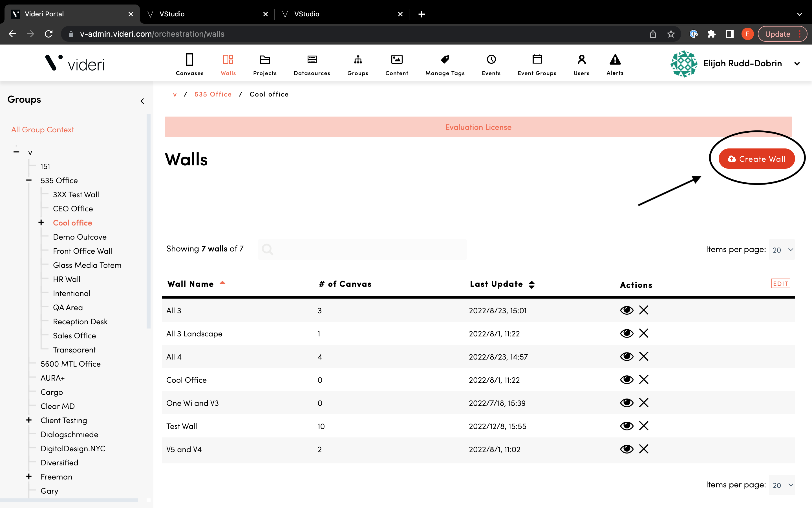View the One Wi and V3 eye icon
Screen dimensions: 812x508
point(626,402)
